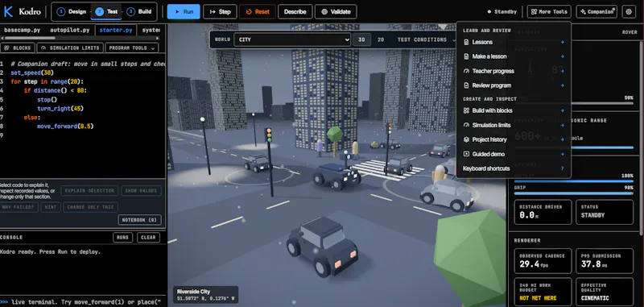Click the arrow icon beside Make a lesson
The height and width of the screenshot is (307, 644).
[562, 56]
